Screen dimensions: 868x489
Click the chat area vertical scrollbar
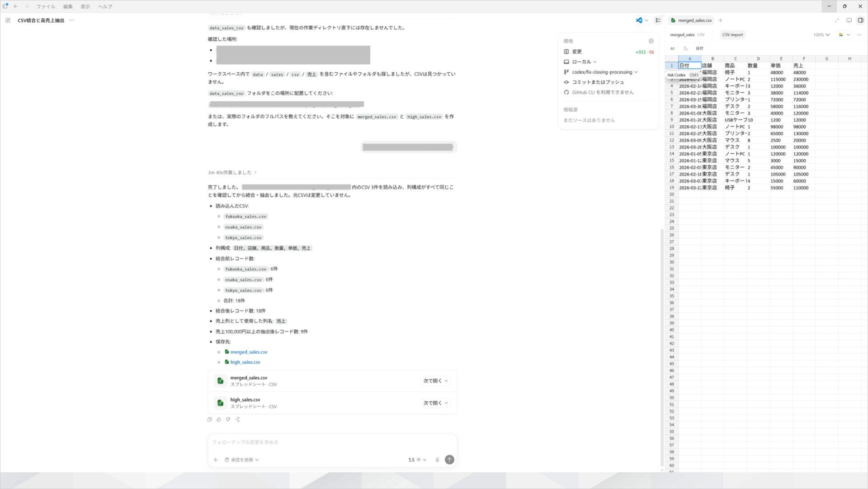[x=662, y=347]
